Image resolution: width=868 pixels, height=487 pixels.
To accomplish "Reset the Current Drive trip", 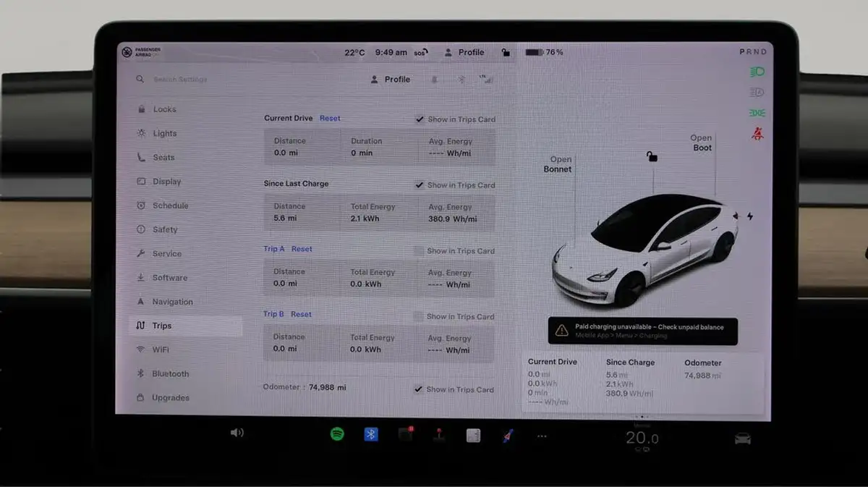I will click(x=330, y=118).
